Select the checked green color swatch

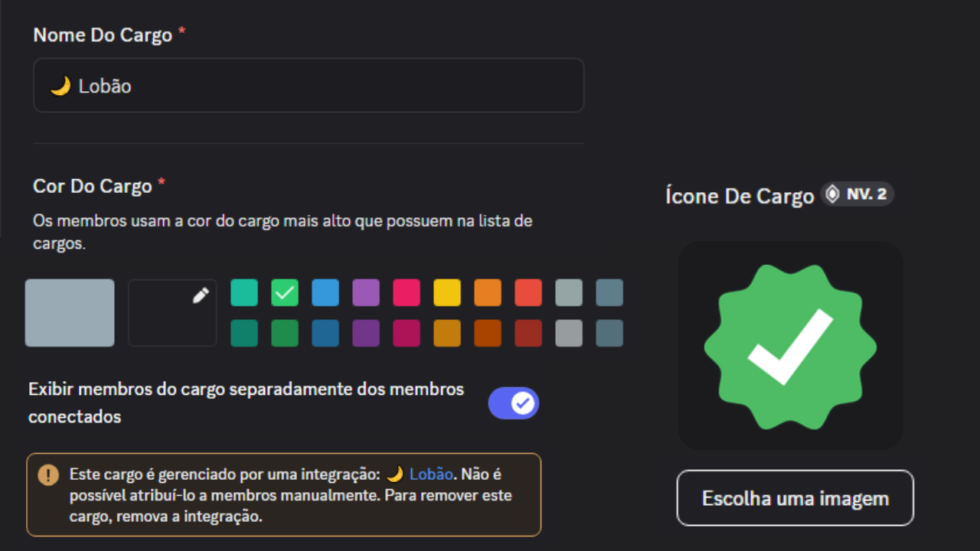(x=285, y=293)
